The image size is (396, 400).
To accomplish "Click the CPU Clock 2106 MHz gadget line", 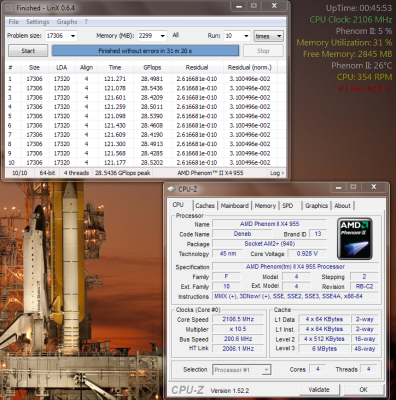I will [351, 19].
